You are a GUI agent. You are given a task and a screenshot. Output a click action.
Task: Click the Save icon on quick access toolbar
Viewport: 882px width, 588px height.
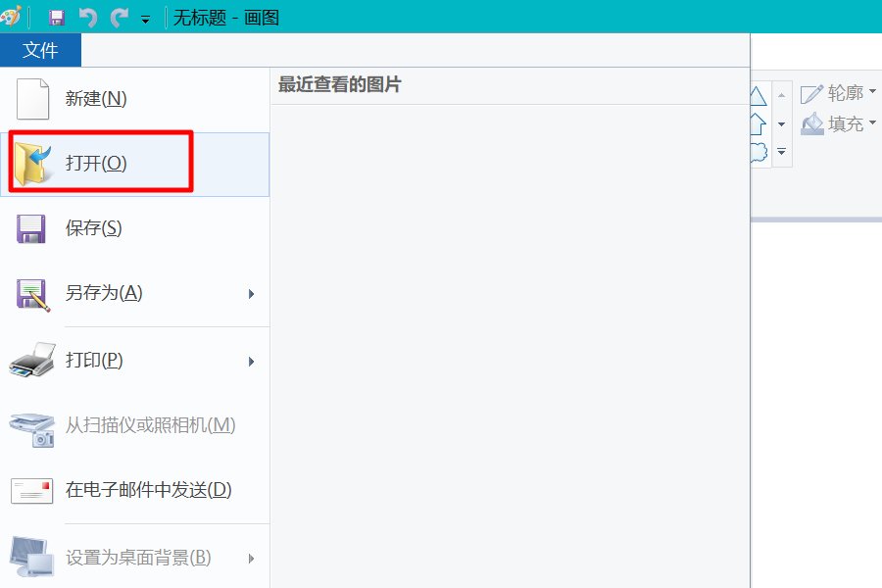coord(56,16)
